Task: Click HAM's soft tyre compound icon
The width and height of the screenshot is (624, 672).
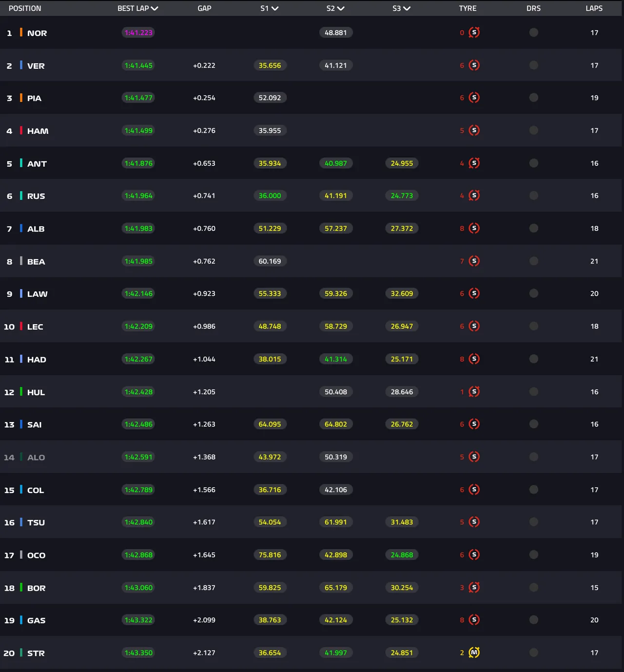Action: 474,130
